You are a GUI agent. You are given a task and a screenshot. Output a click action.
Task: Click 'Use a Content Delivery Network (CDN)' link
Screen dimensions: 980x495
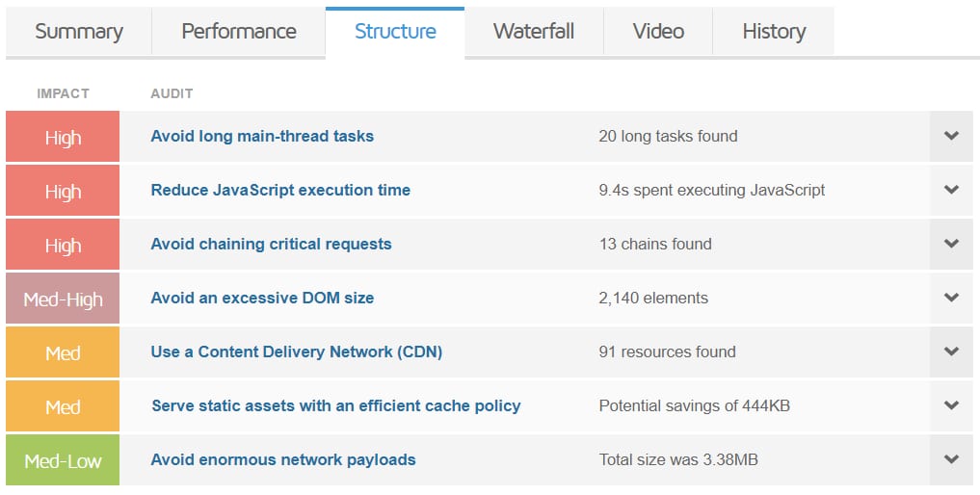pyautogui.click(x=296, y=352)
